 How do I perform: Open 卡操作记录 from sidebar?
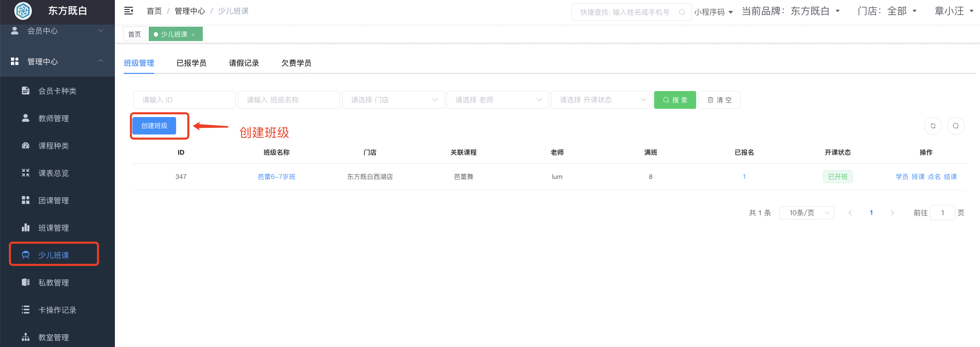tap(57, 310)
